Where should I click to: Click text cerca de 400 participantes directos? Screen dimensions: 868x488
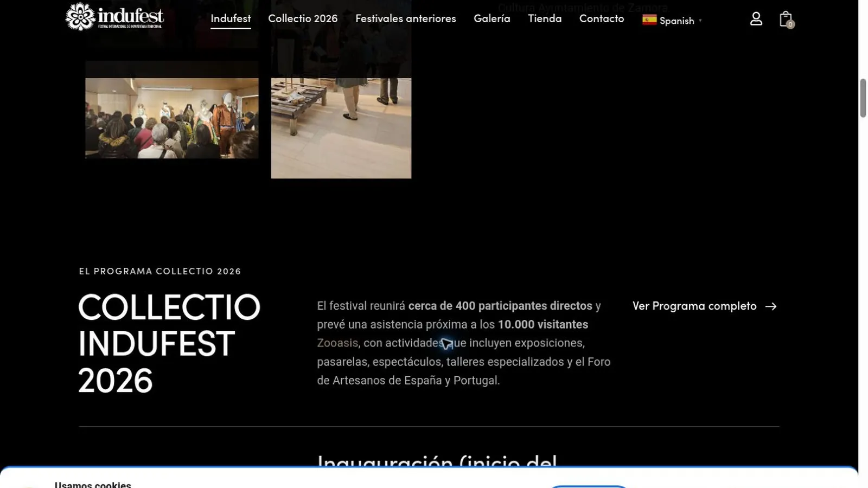500,306
